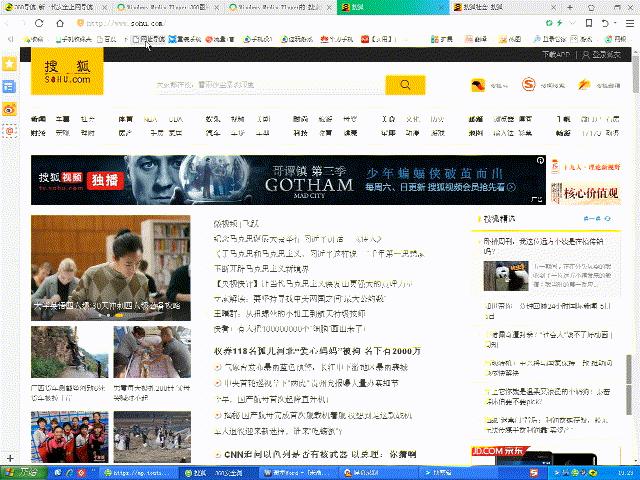Open the browser hamburger menu
Viewport: 640px width, 480px height.
coord(630,23)
